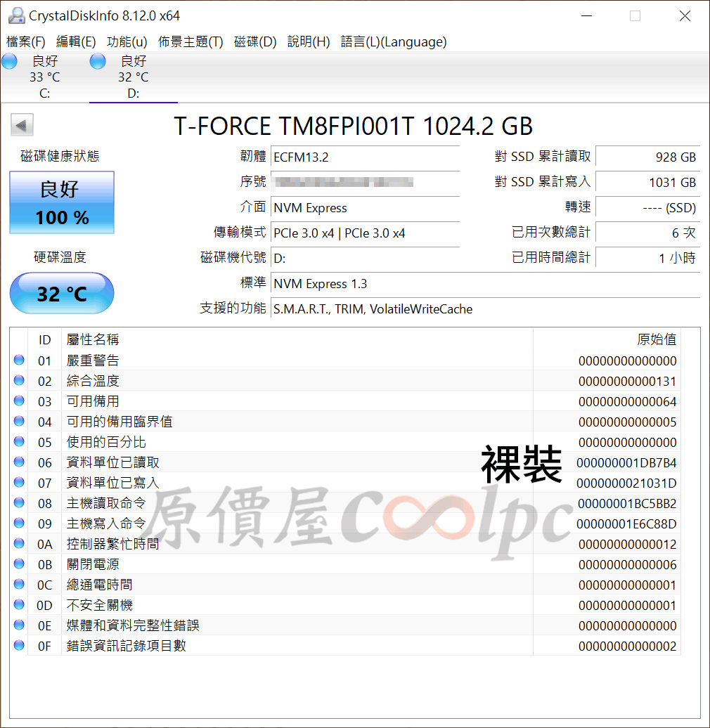Click the drive letter field showing D:
Viewport: 710px width, 728px height.
[365, 258]
